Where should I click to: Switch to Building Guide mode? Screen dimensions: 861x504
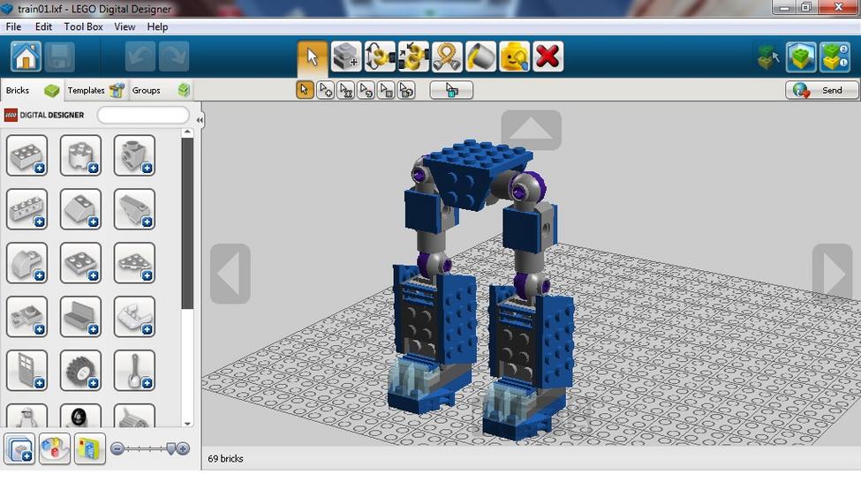click(x=834, y=57)
